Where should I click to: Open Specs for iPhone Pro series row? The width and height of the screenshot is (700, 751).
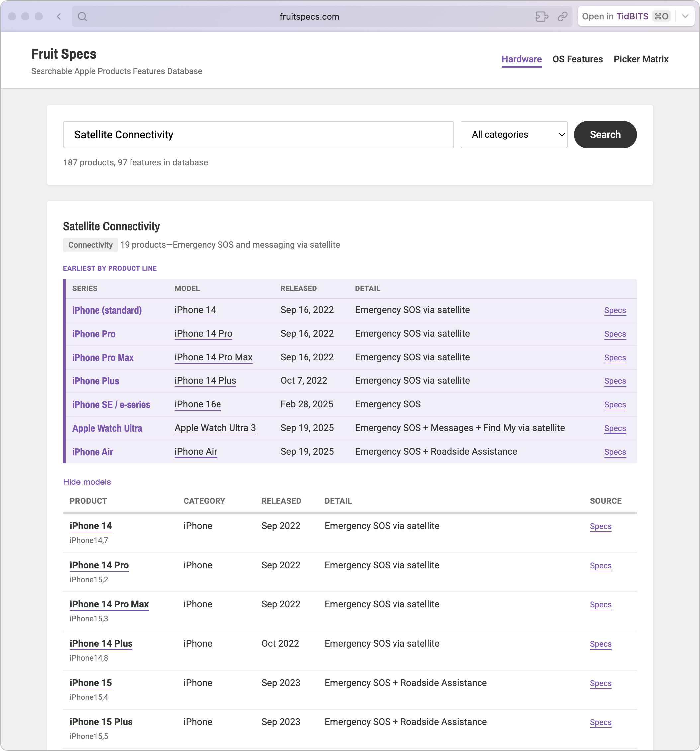tap(615, 334)
